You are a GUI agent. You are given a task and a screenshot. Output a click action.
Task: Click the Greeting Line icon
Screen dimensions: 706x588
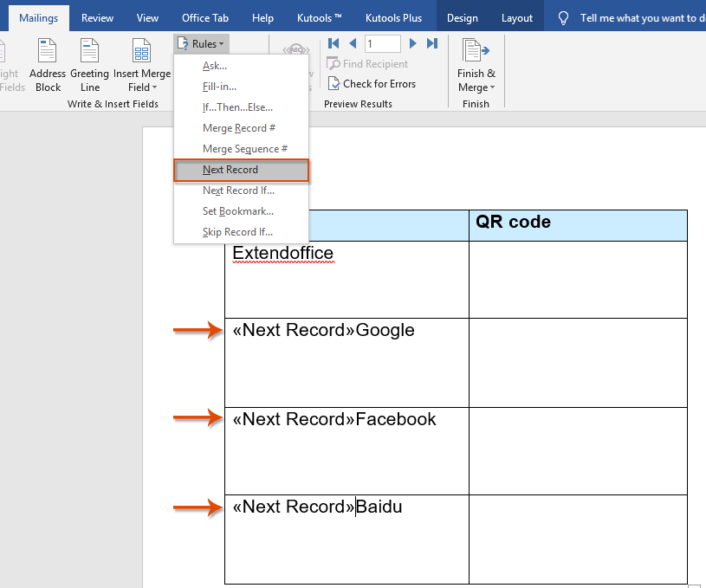coord(89,50)
